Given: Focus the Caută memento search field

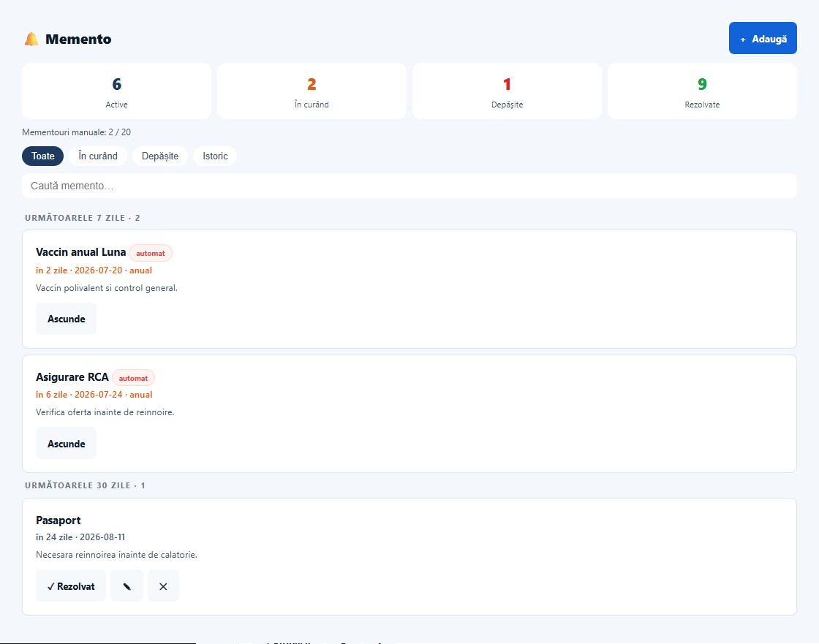Looking at the screenshot, I should point(409,186).
